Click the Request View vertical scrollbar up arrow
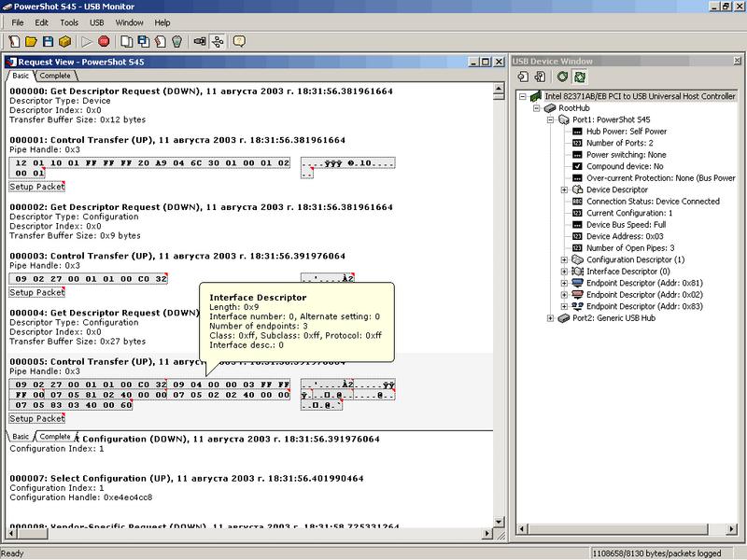This screenshot has width=747, height=560. coord(499,89)
